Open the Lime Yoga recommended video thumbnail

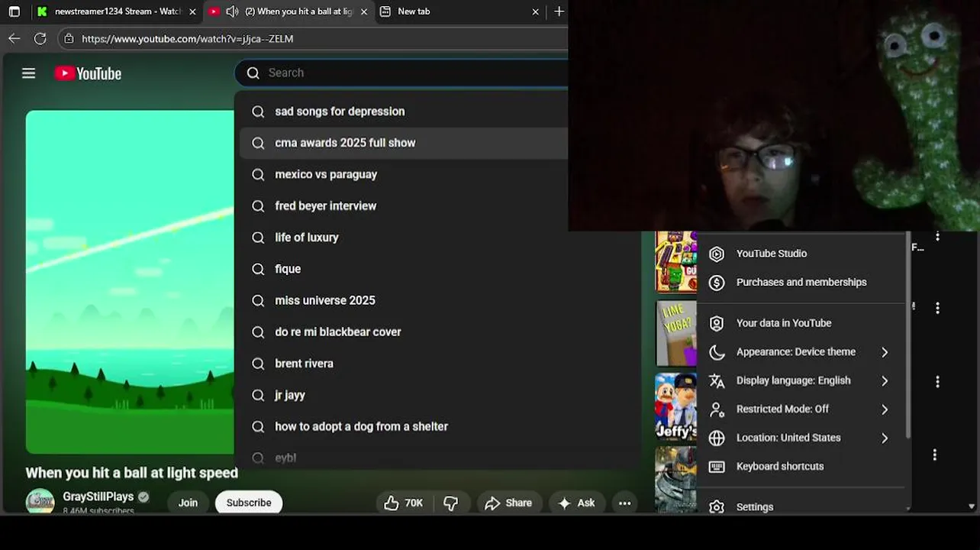(676, 333)
